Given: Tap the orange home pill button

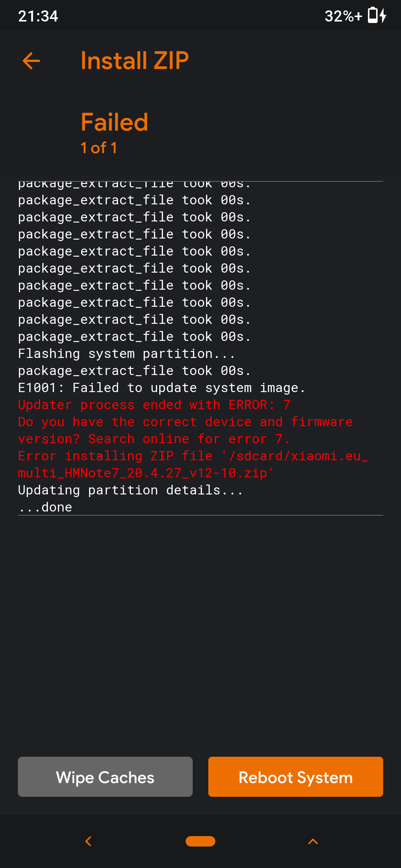Looking at the screenshot, I should 200,841.
